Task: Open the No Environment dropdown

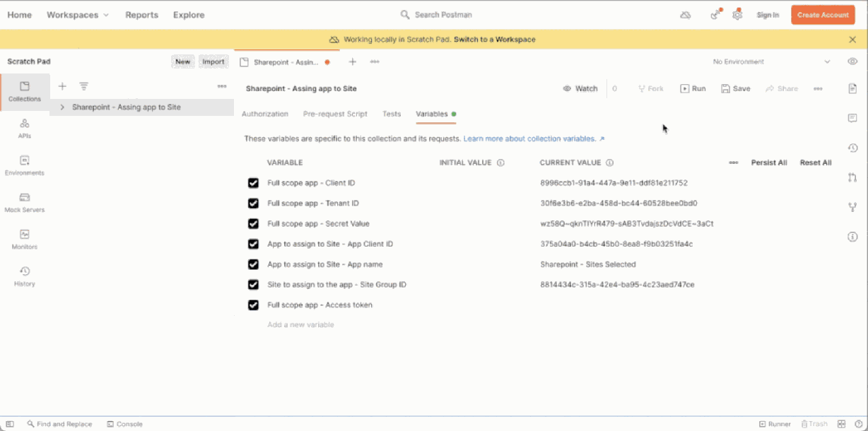Action: [772, 61]
